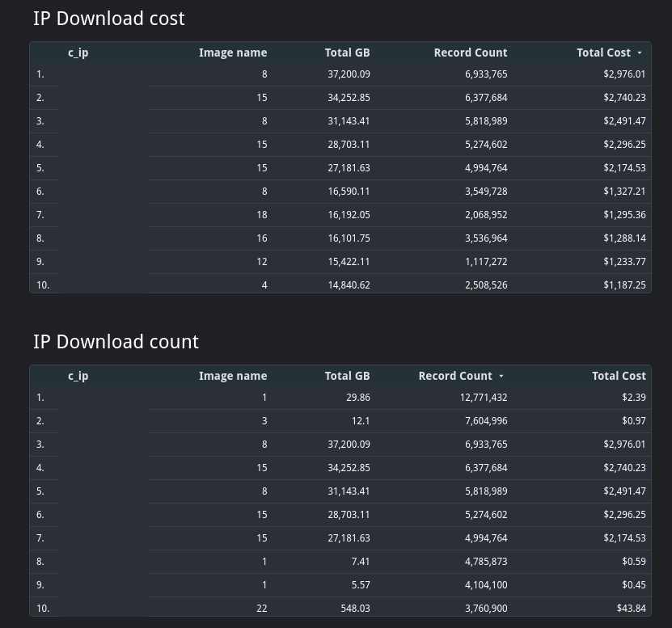Sort IP Download count table by c_ip header
The image size is (672, 628).
pyautogui.click(x=78, y=377)
